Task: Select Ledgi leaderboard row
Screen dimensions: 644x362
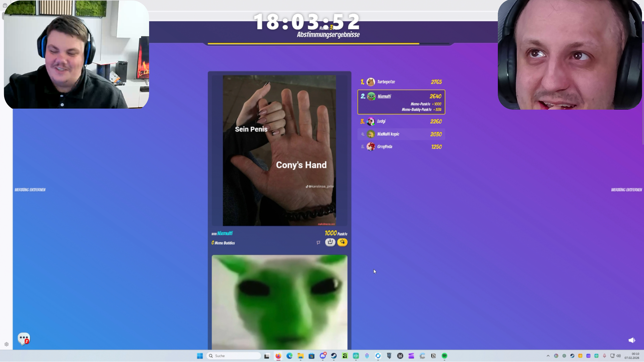Action: point(401,121)
